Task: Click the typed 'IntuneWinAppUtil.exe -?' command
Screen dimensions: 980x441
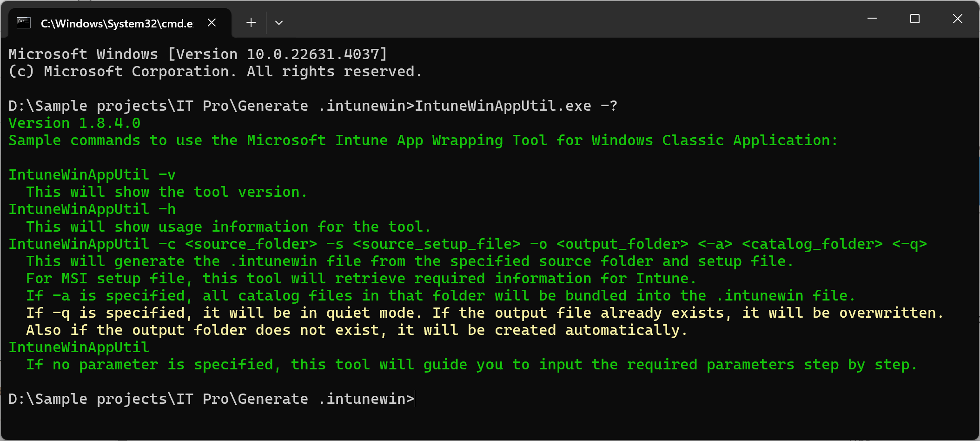Action: click(x=516, y=106)
